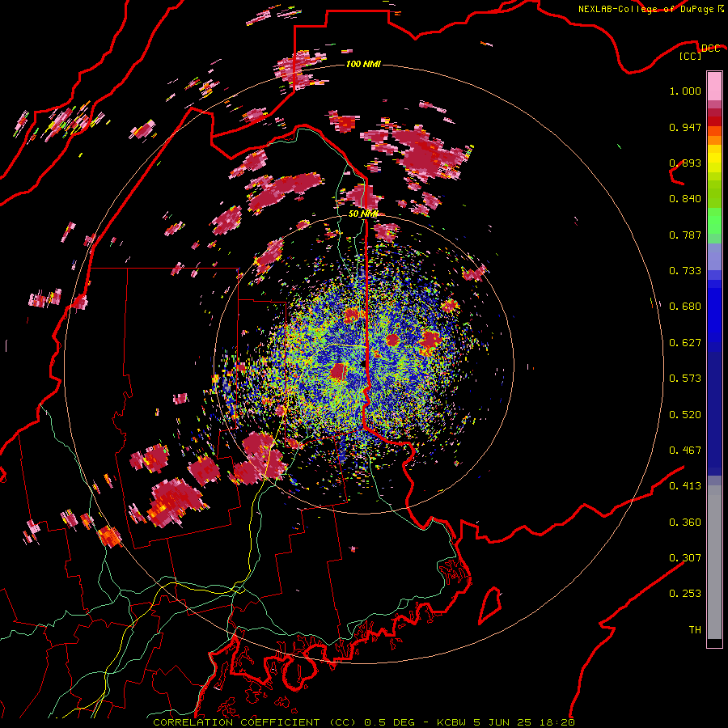Select the 0.467 scale value

pos(685,451)
